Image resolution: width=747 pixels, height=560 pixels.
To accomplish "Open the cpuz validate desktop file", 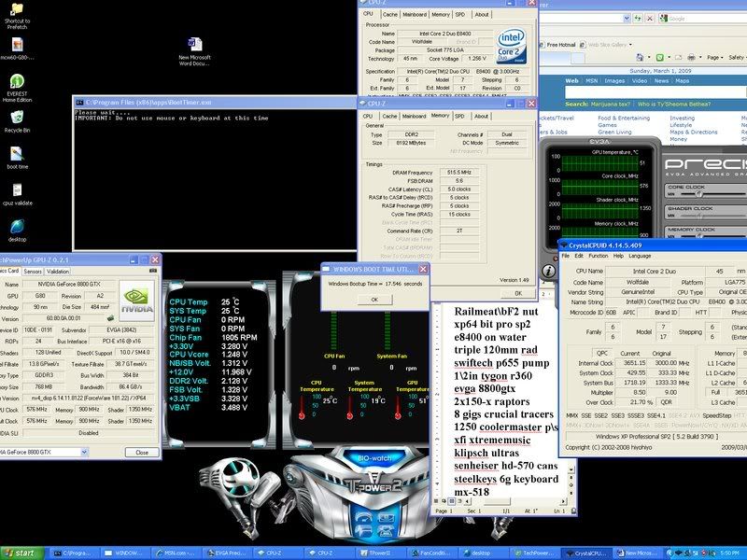I will pos(17,194).
